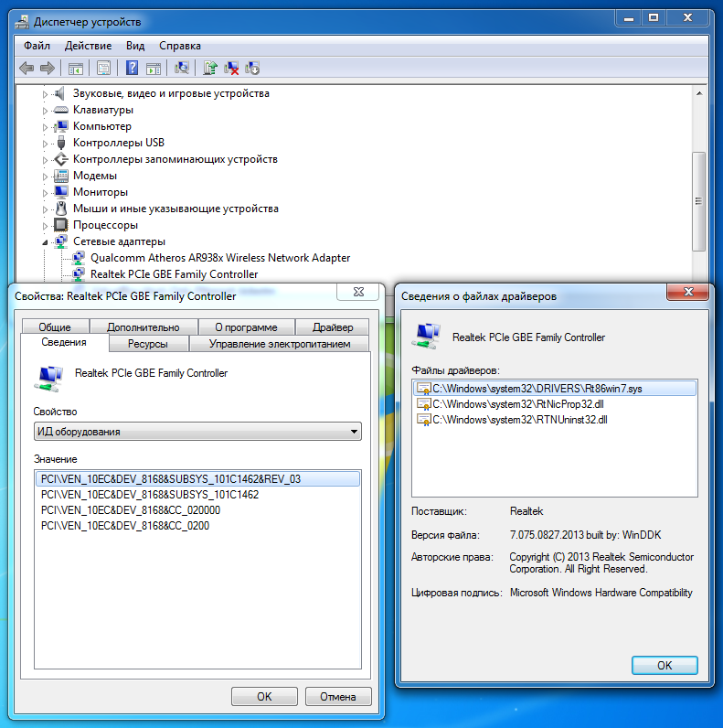Click the modem icon next to Модемы
The image size is (723, 728).
(x=60, y=176)
